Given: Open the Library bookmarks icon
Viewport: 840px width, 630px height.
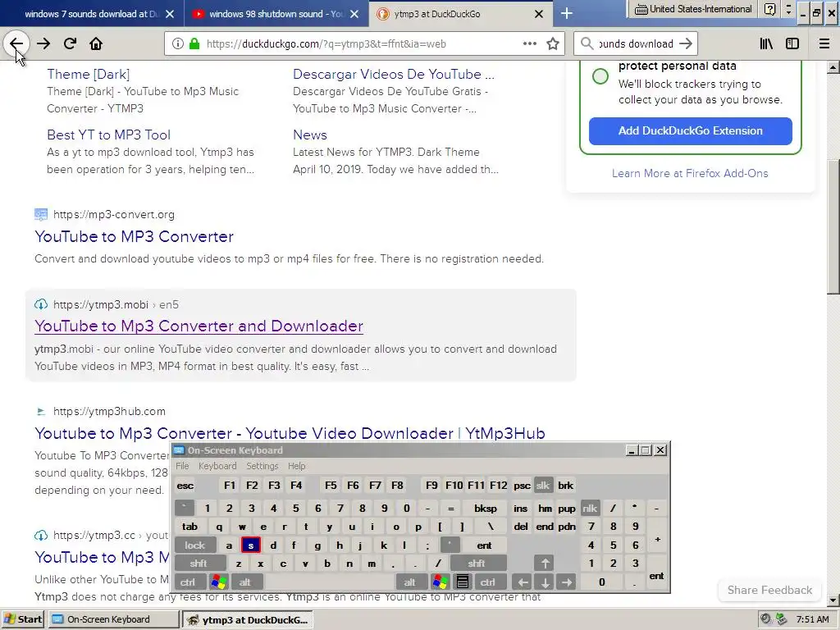Looking at the screenshot, I should [x=766, y=44].
